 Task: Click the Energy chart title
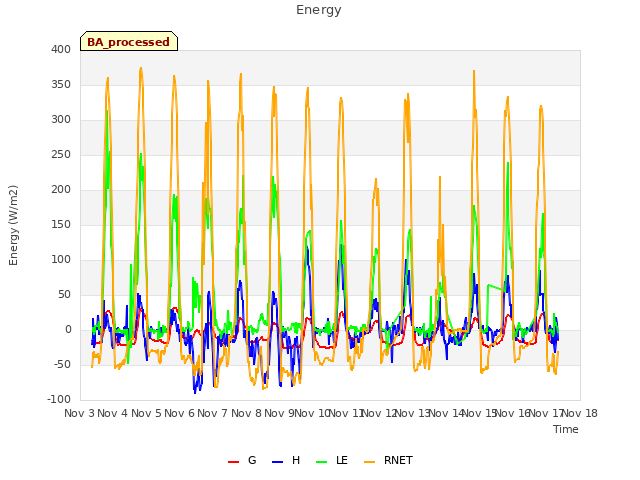(318, 10)
